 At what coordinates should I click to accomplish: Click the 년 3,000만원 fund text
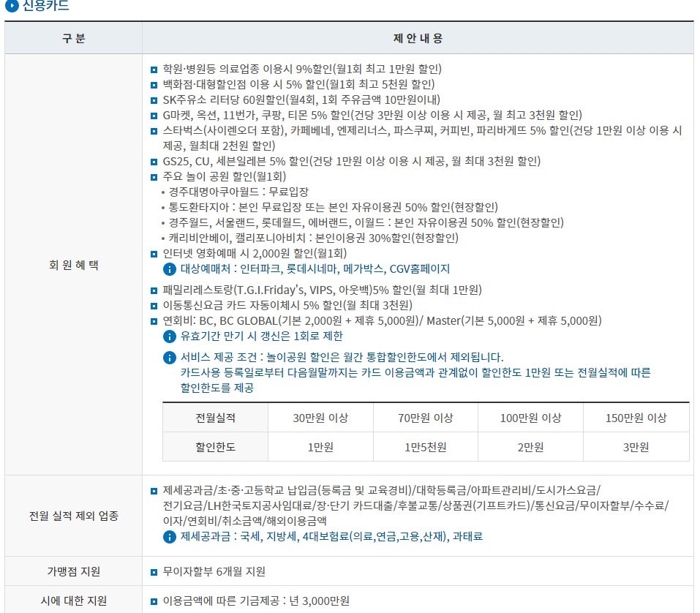(x=320, y=601)
